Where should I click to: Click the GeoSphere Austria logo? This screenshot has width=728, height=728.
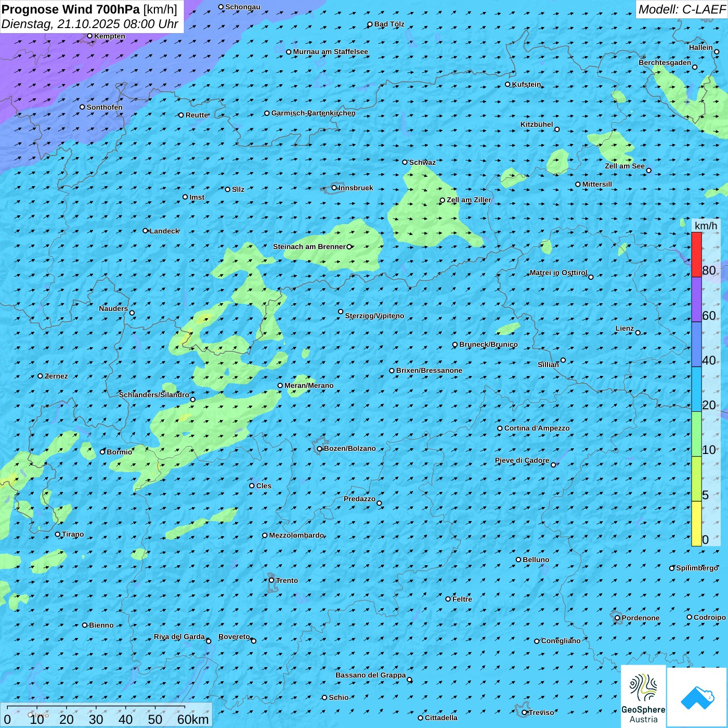point(643,696)
